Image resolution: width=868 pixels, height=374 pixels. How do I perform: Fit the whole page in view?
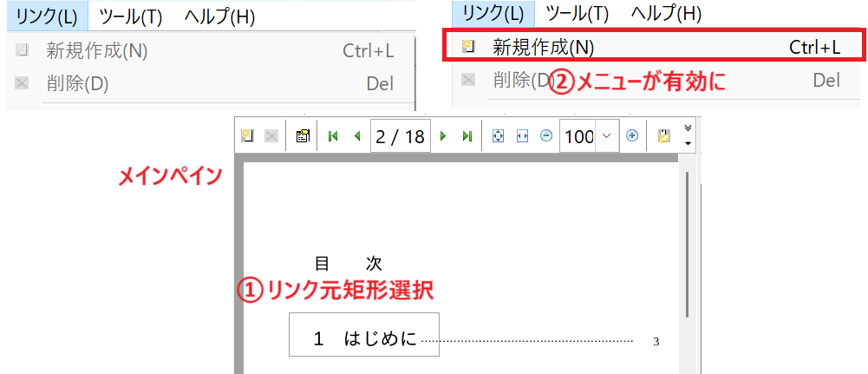click(x=499, y=136)
